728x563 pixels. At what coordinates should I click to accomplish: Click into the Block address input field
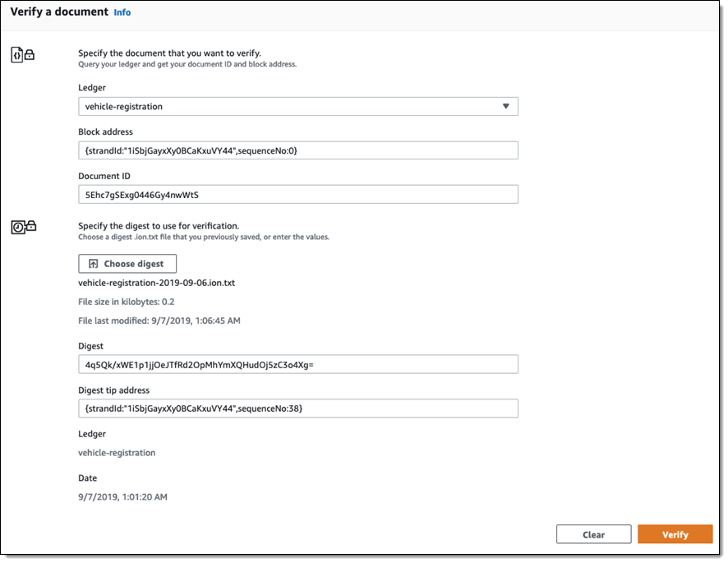coord(297,150)
